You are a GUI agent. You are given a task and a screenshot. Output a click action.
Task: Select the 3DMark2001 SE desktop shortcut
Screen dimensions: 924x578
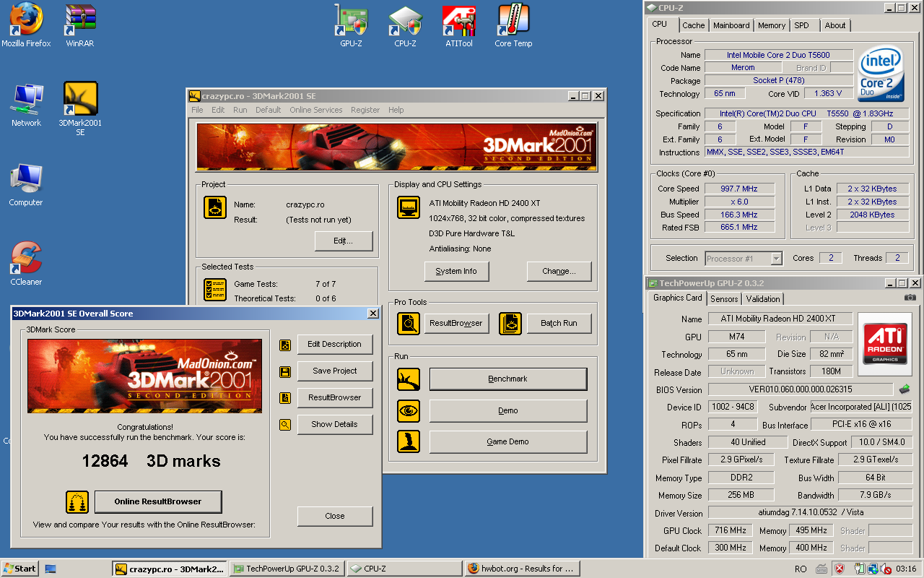tap(80, 108)
